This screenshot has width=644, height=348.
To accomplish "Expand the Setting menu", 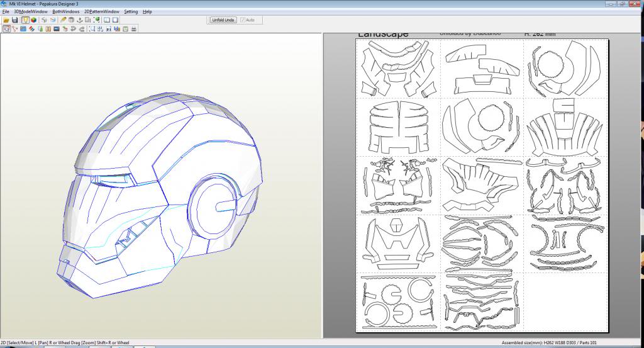I will coord(131,11).
